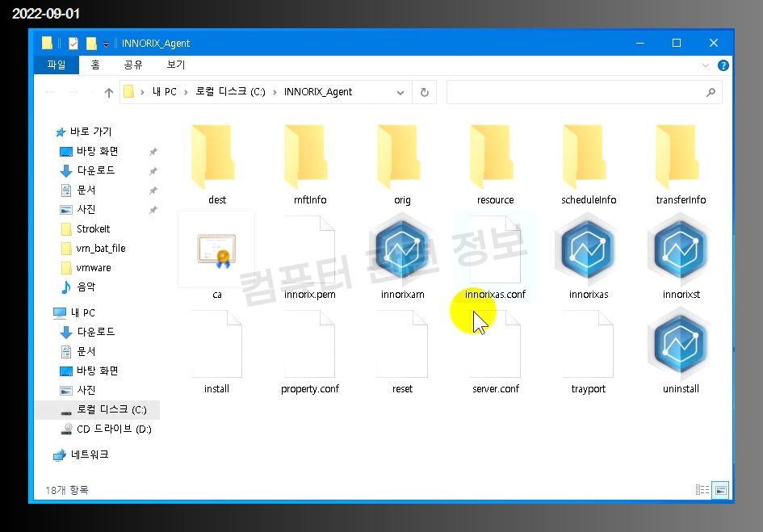Switch to details view layout icon
Viewport: 763px width, 532px height.
tap(702, 490)
